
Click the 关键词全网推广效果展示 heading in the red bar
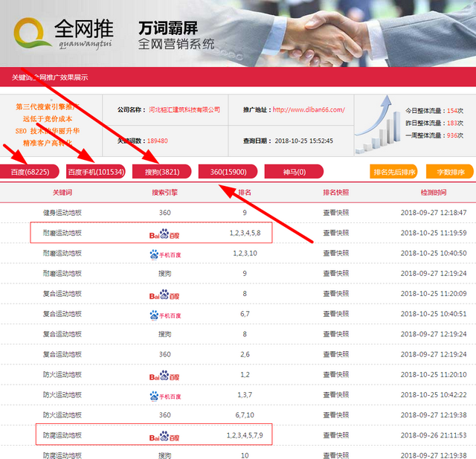50,77
